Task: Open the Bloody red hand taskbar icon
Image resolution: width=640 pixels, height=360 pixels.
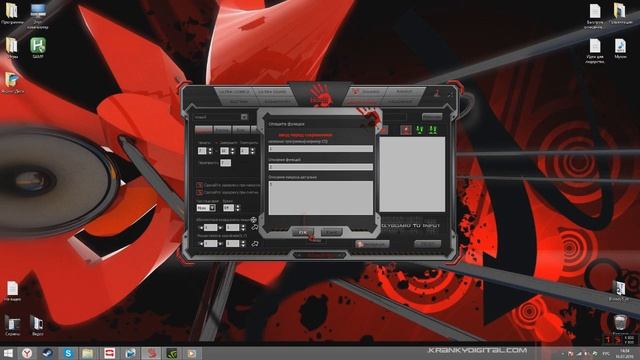Action: click(x=151, y=353)
